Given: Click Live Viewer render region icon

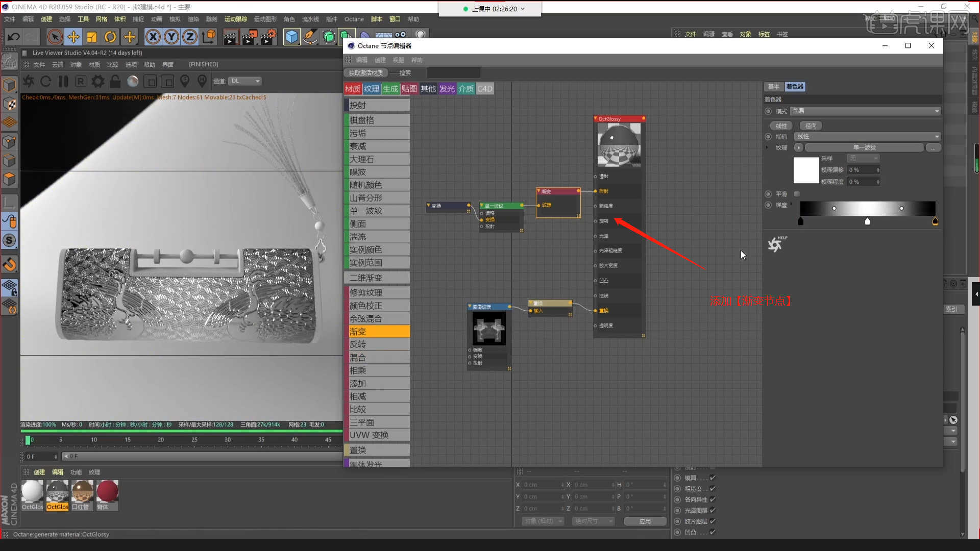Looking at the screenshot, I should [150, 81].
